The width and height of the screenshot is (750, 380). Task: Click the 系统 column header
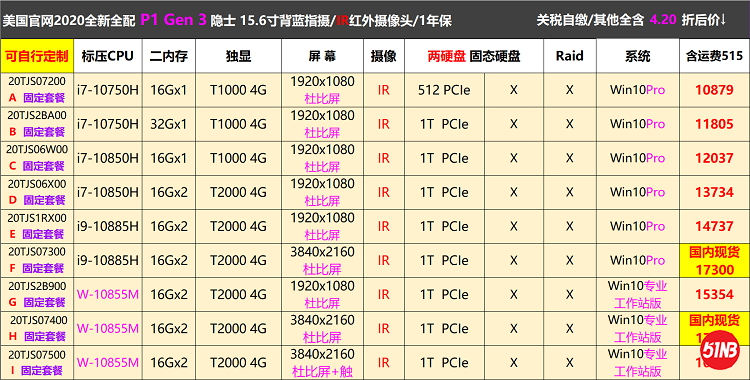pos(638,56)
